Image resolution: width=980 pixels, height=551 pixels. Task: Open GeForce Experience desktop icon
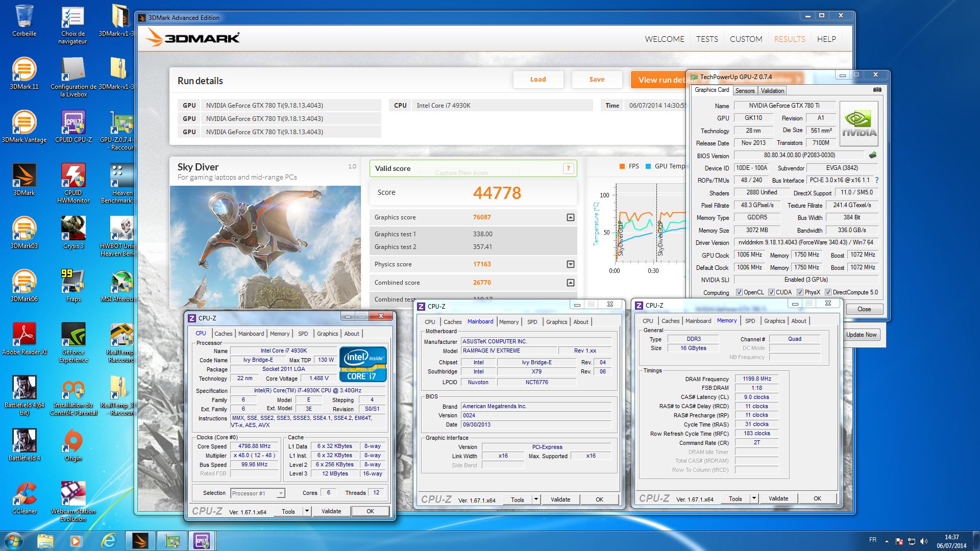(x=73, y=342)
